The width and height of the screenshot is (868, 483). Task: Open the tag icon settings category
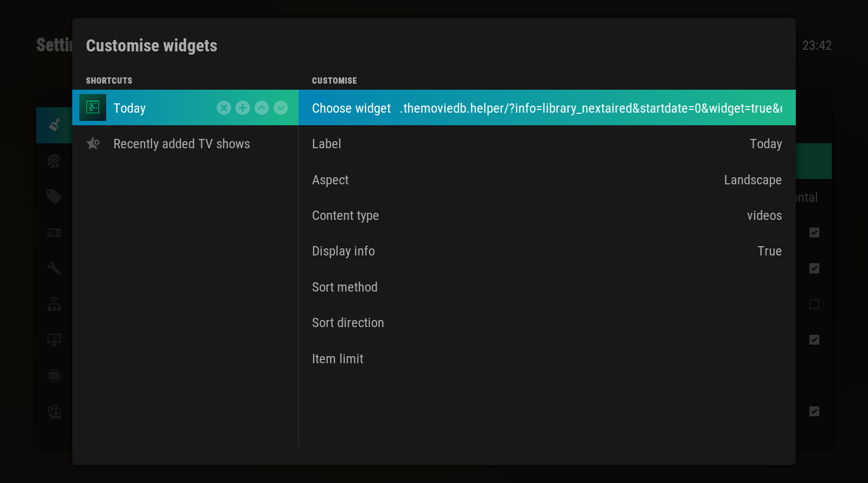tap(54, 196)
